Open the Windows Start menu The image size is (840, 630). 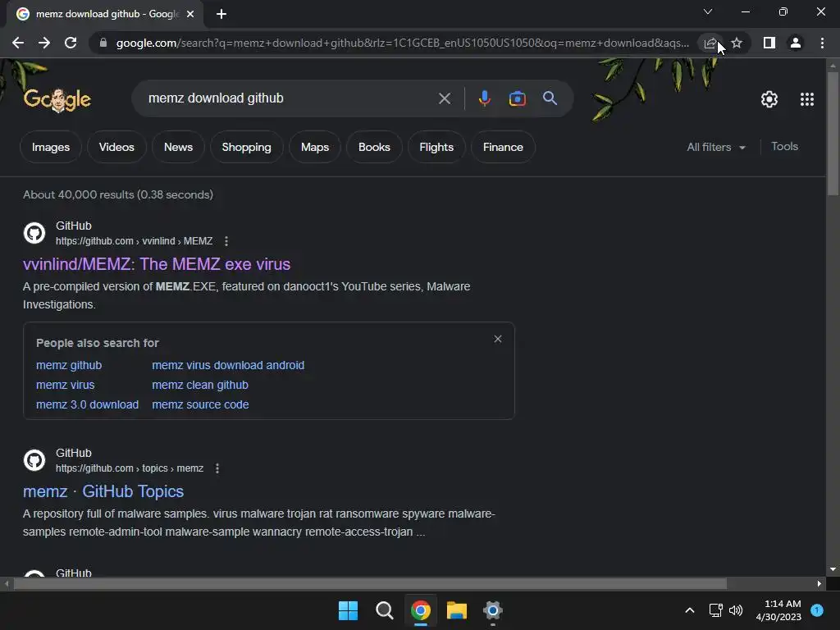tap(348, 610)
